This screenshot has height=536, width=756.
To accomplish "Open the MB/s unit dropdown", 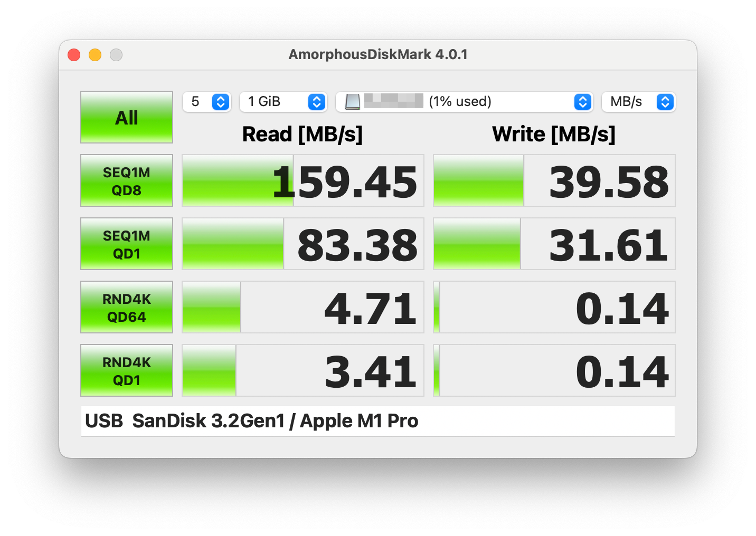I will pos(639,102).
